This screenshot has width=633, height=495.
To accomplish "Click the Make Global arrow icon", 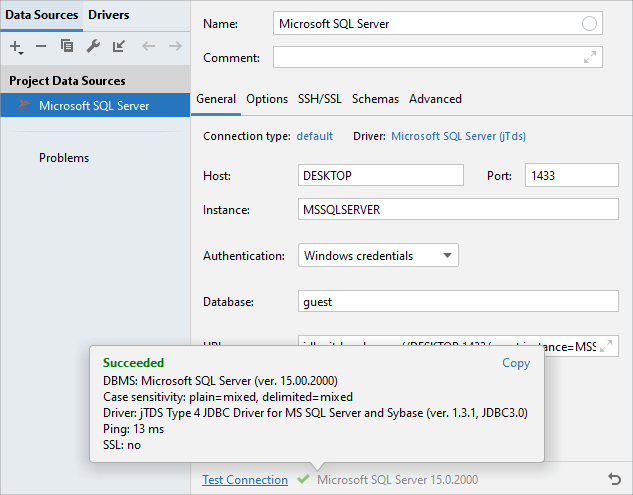I will (x=119, y=46).
